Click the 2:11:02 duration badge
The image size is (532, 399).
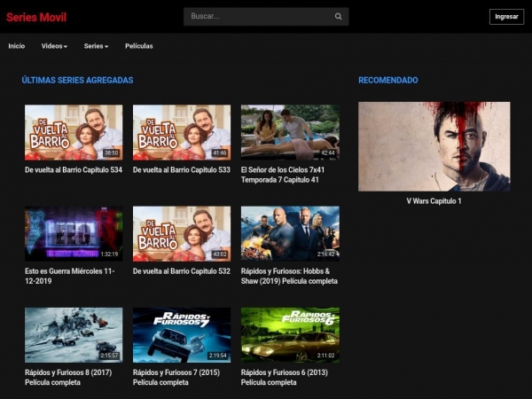tap(325, 356)
